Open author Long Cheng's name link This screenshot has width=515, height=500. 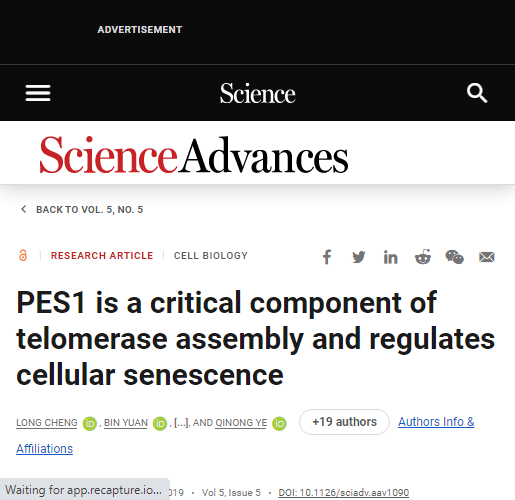pyautogui.click(x=47, y=423)
